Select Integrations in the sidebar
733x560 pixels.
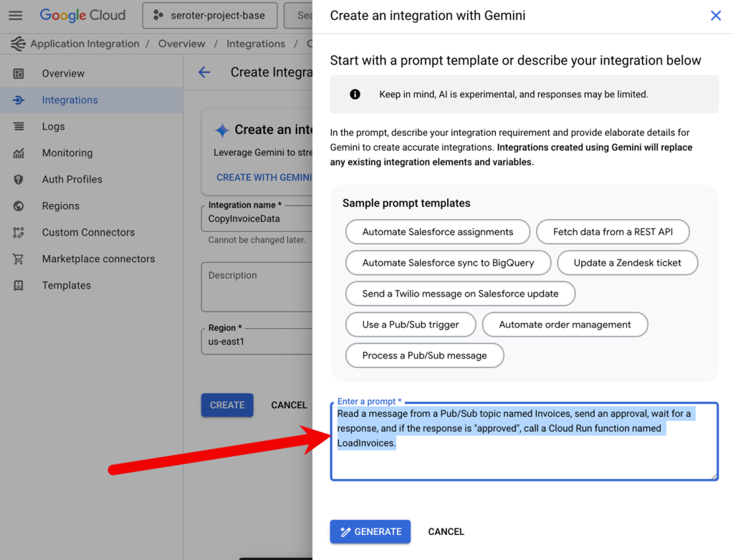(x=70, y=100)
